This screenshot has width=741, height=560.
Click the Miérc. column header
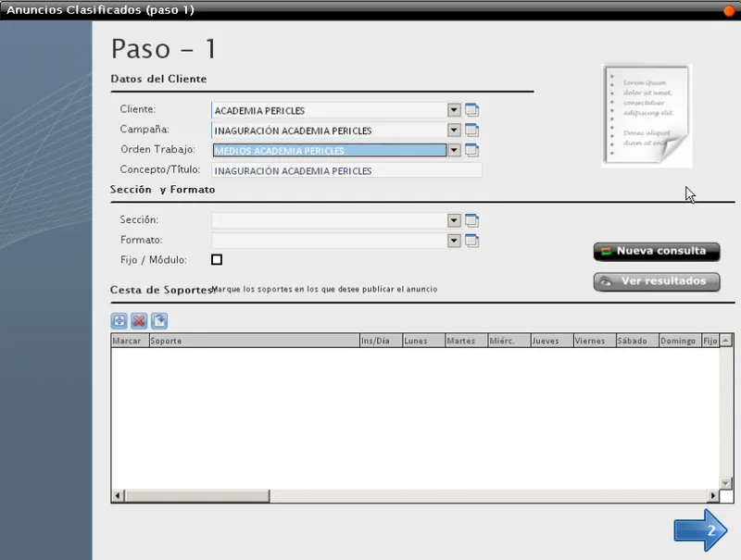click(509, 341)
